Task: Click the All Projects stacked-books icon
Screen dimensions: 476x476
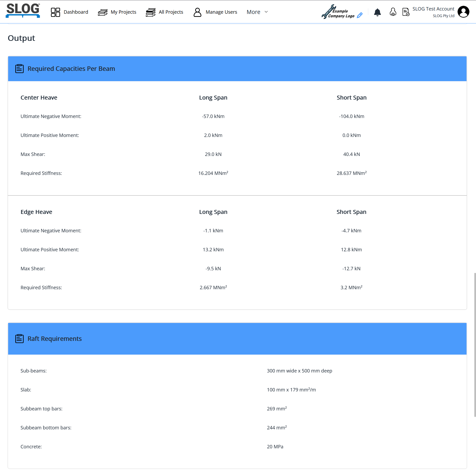Action: (x=151, y=12)
